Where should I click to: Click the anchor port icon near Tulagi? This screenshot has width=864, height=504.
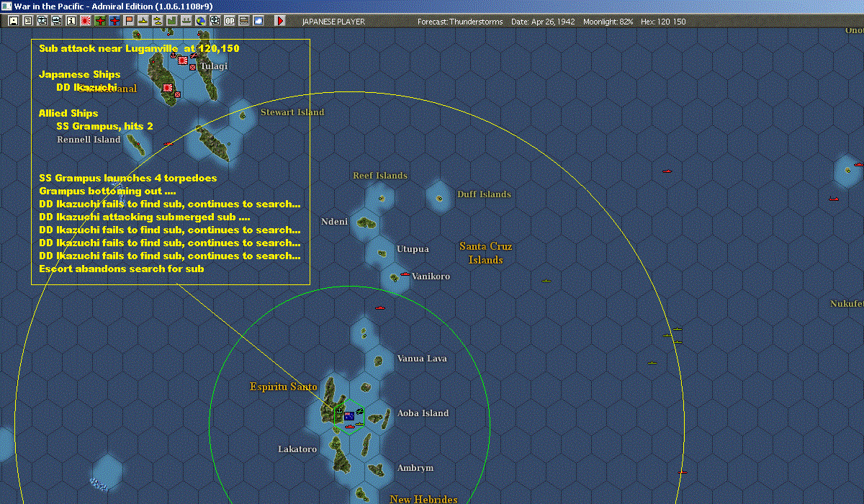tap(173, 54)
